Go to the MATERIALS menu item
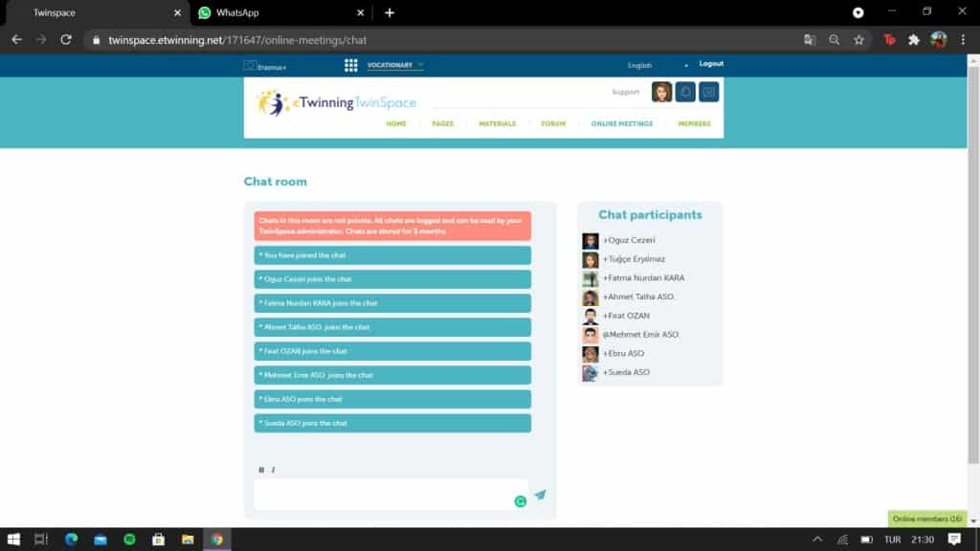Viewport: 980px width, 551px height. click(x=497, y=123)
